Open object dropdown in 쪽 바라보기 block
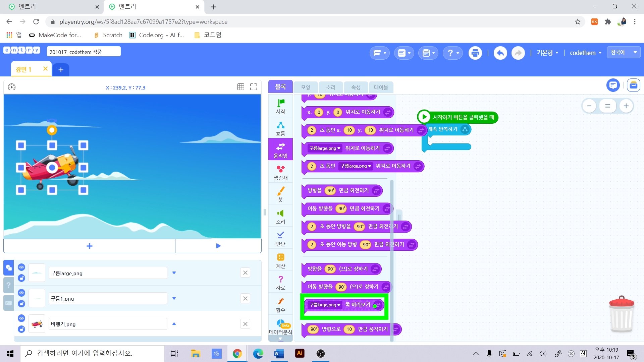 click(324, 305)
